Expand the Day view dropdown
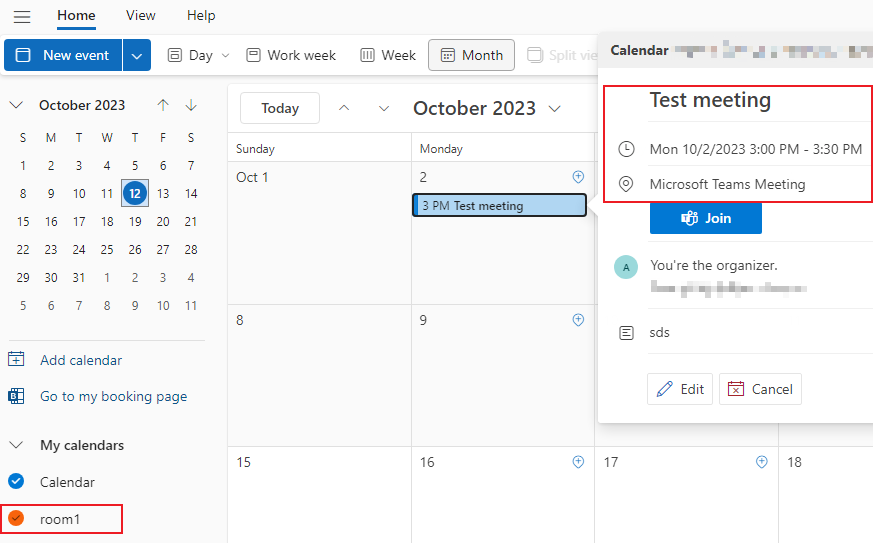Image resolution: width=873 pixels, height=543 pixels. 225,55
